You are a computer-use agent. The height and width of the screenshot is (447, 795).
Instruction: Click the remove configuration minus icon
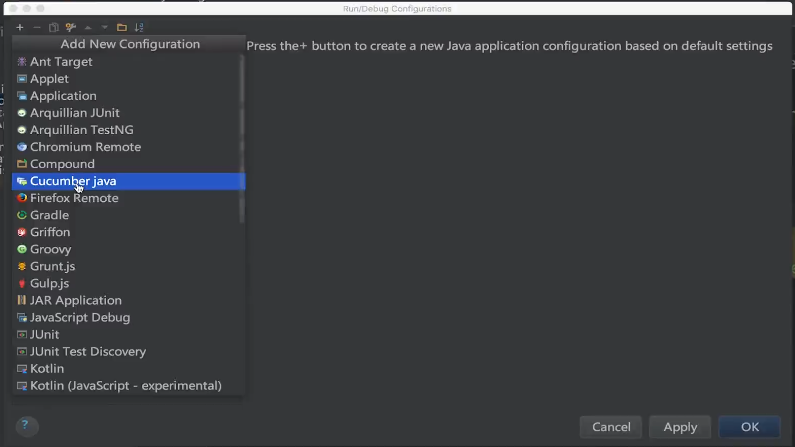click(37, 27)
